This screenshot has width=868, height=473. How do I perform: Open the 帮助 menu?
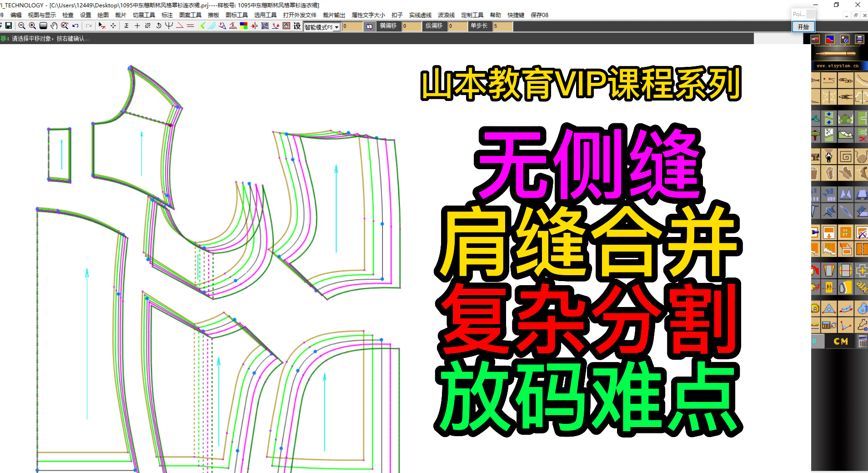pyautogui.click(x=495, y=15)
